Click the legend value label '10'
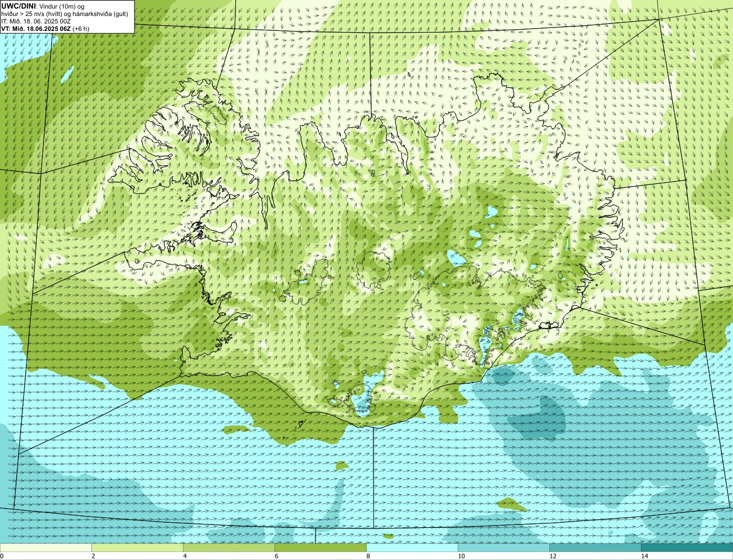This screenshot has height=560, width=733. [461, 556]
